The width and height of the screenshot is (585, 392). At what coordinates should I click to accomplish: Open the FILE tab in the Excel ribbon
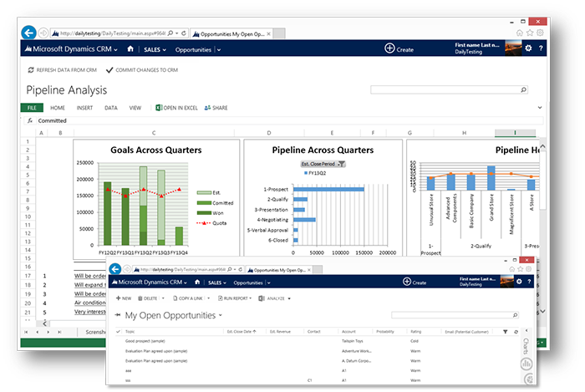pyautogui.click(x=32, y=108)
